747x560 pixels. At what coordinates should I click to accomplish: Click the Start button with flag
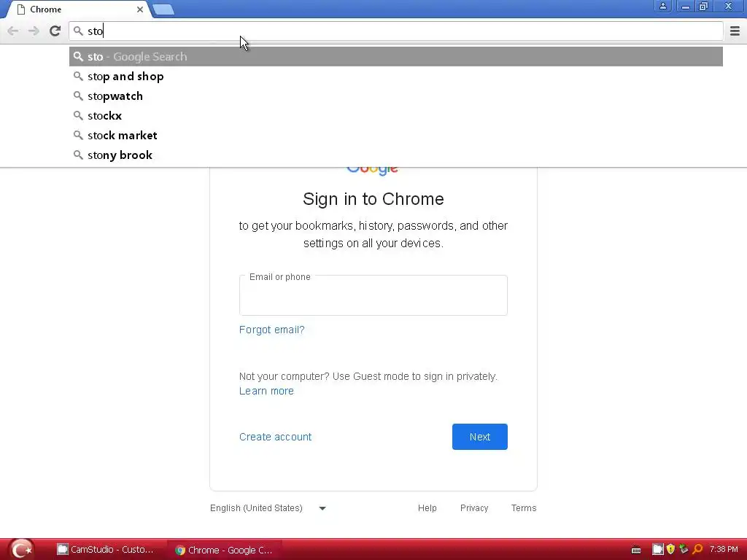21,550
